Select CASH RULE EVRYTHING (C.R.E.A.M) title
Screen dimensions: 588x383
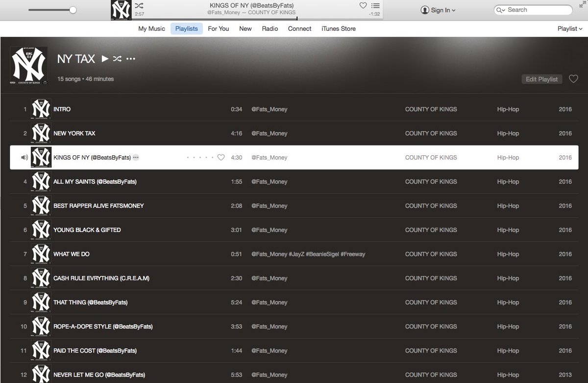click(101, 278)
